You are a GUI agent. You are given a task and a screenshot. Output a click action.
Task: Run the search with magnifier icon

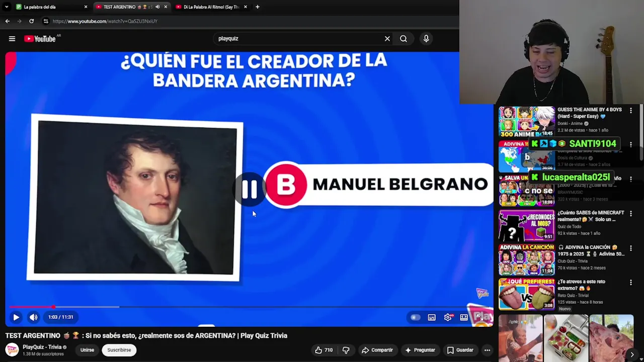tap(404, 39)
